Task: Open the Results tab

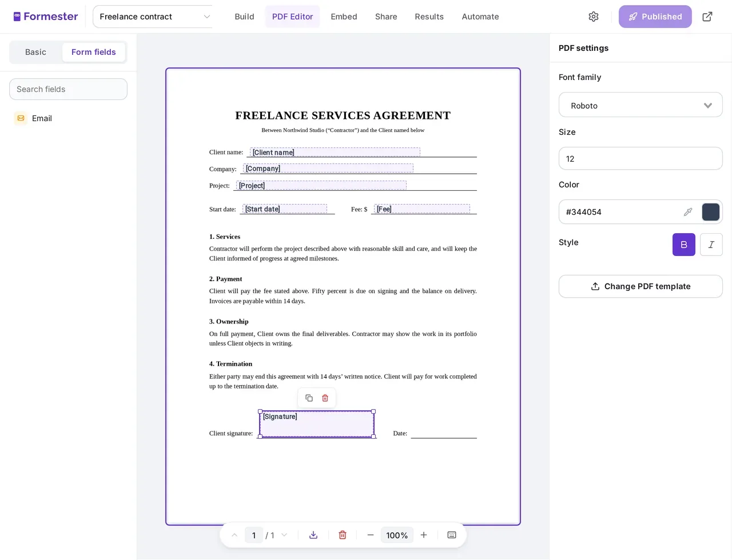Action: click(x=429, y=17)
